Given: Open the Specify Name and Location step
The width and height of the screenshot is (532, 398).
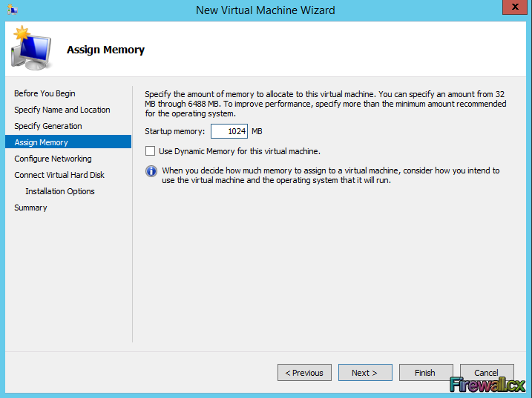Looking at the screenshot, I should point(62,110).
